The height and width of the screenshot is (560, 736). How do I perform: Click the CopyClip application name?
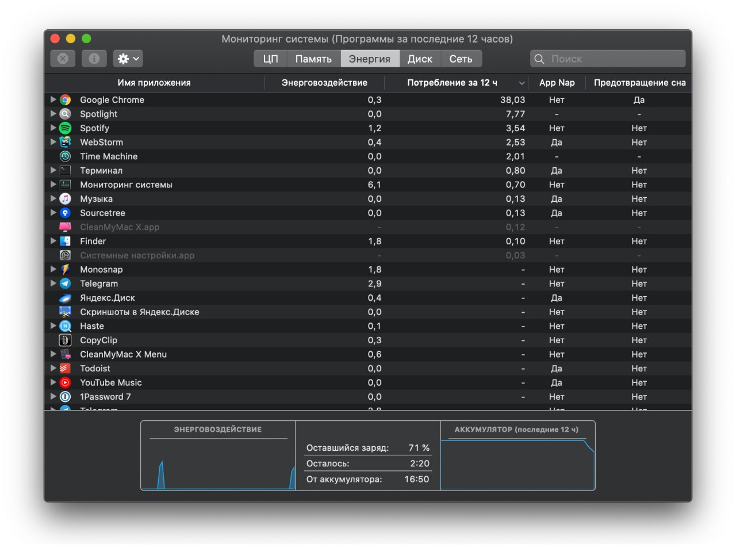(x=98, y=340)
